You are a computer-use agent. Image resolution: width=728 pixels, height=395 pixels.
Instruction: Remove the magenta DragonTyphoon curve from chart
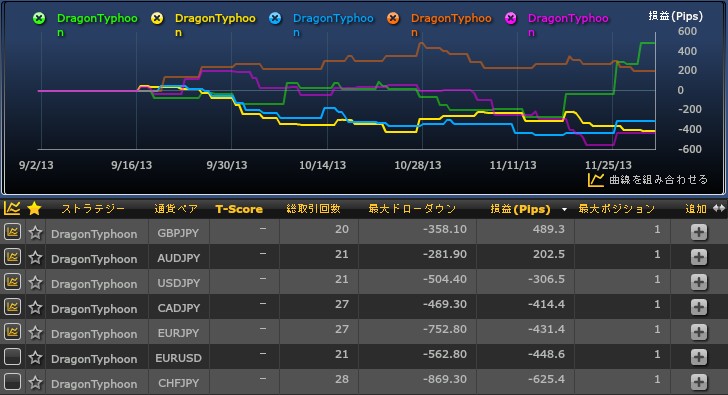[511, 19]
